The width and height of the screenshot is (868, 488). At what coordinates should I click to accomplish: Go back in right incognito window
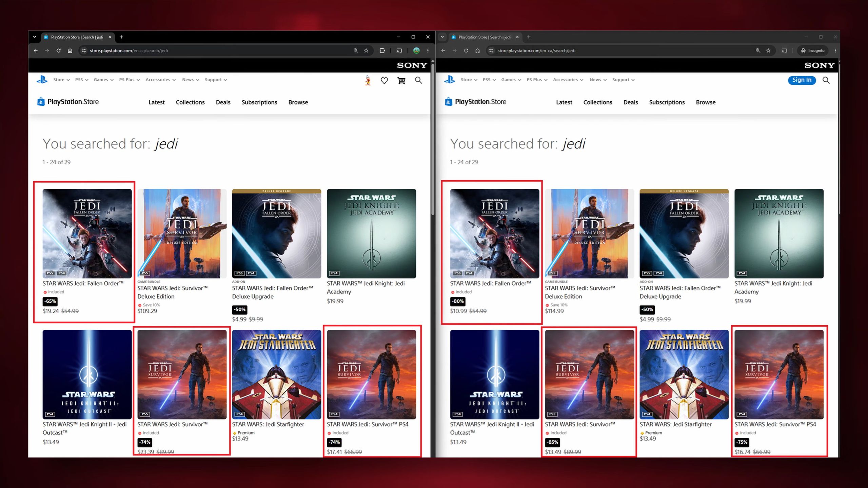[x=443, y=50]
